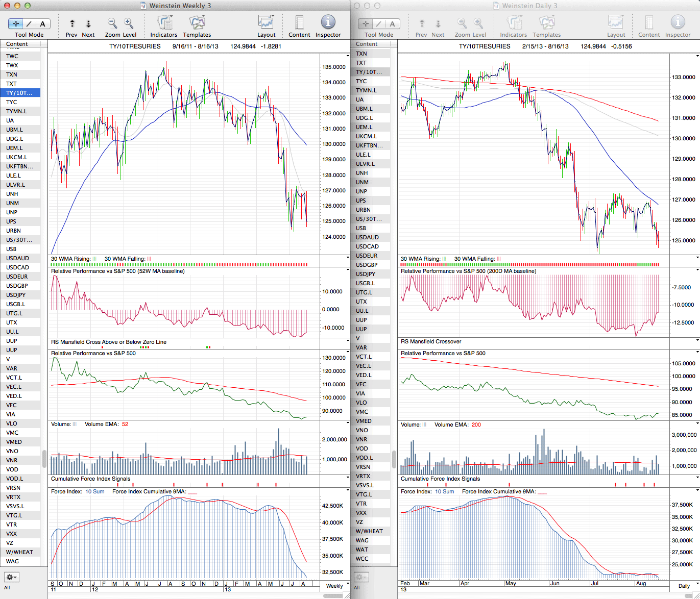700x599 pixels.
Task: Open the Inspector panel in Weekly window
Action: click(x=328, y=23)
